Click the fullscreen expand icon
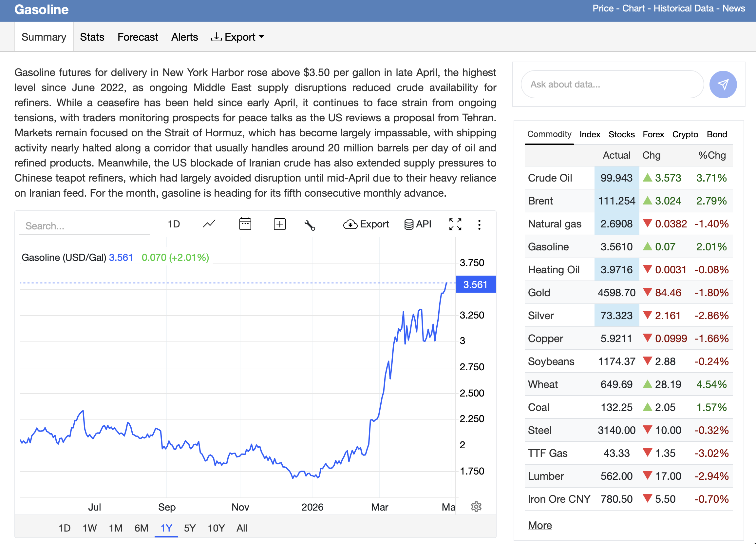Viewport: 756px width, 544px height. click(455, 224)
